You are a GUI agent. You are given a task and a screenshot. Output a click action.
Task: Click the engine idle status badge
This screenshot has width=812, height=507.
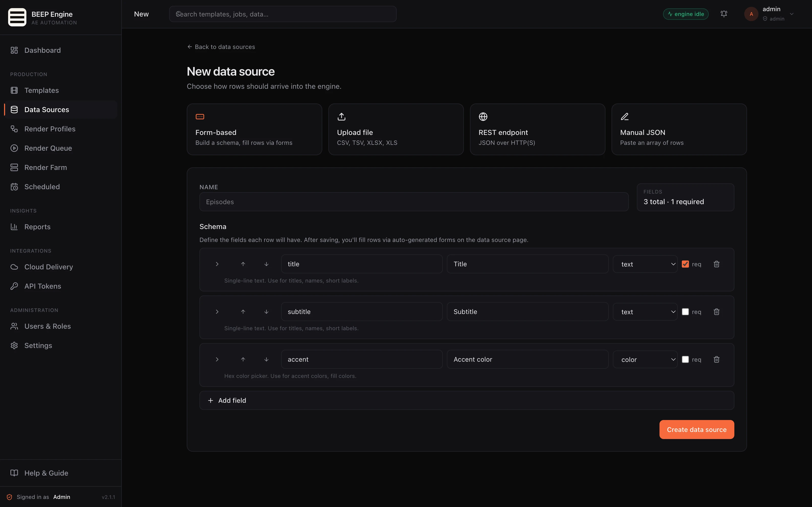tap(686, 14)
